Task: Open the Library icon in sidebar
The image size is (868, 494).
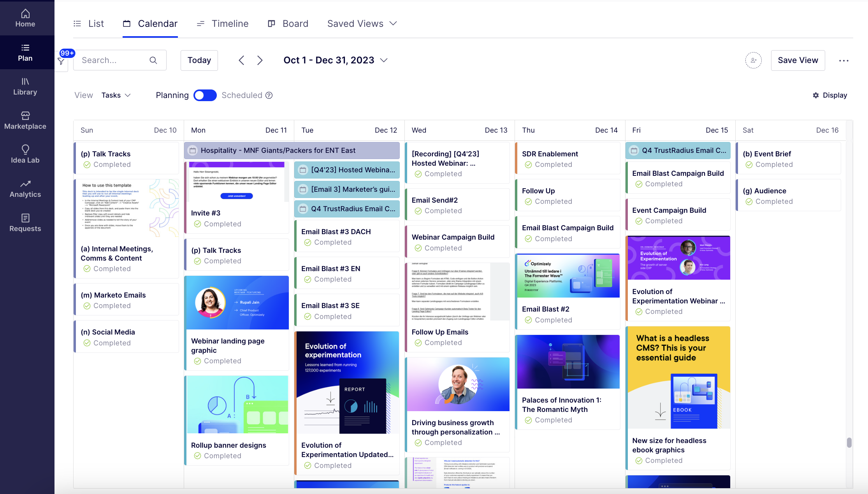Action: 25,81
